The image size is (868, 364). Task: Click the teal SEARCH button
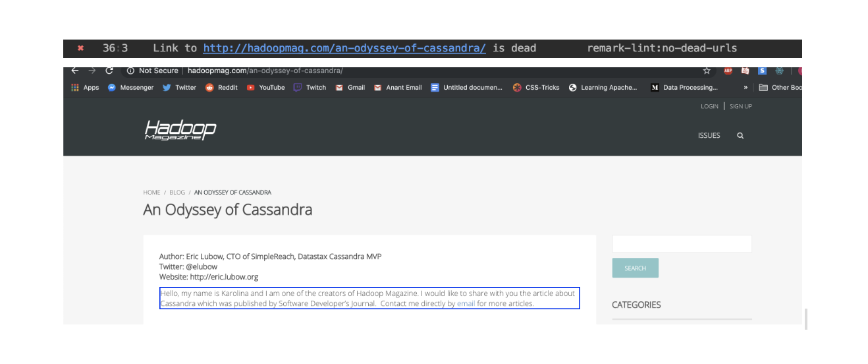point(635,268)
